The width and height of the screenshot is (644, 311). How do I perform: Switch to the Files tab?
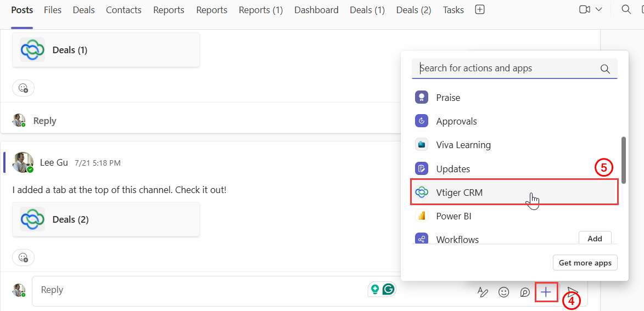[53, 10]
